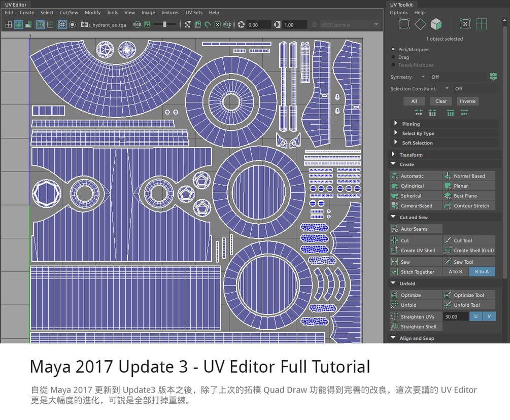
Task: Open the Modify menu
Action: (x=93, y=12)
